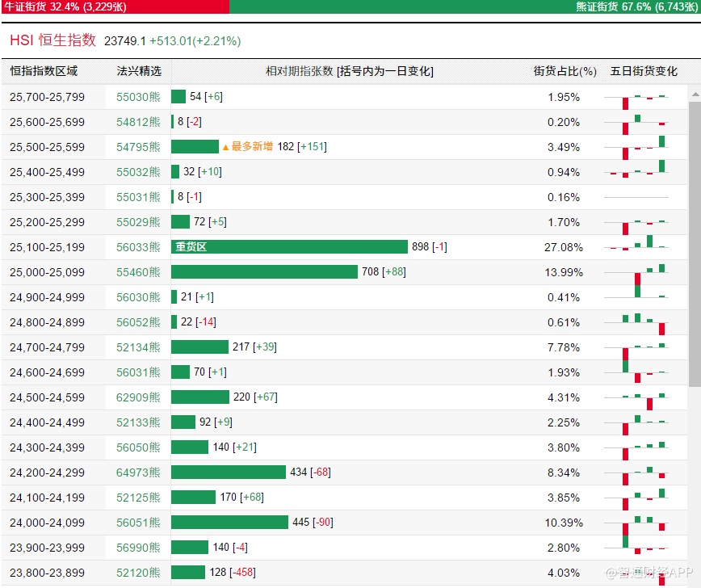701x588 pixels.
Task: Open the 56990熊 selected product link
Action: 138,548
